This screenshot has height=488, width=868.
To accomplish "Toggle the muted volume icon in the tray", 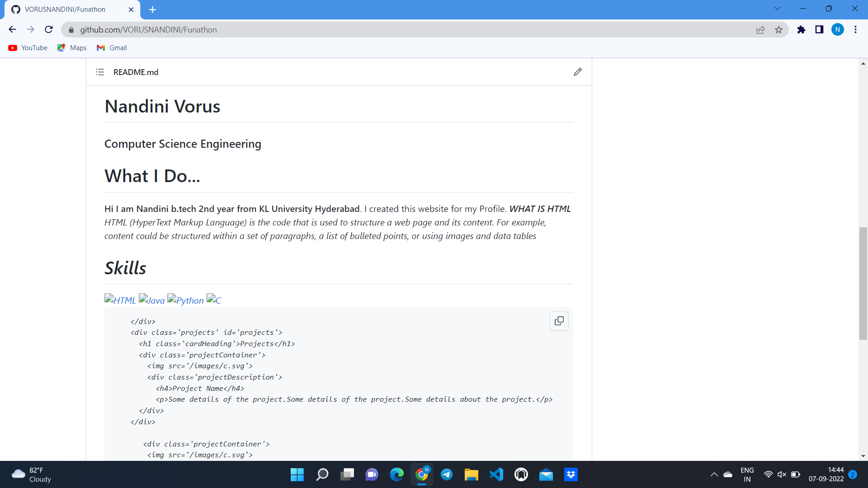I will point(782,474).
